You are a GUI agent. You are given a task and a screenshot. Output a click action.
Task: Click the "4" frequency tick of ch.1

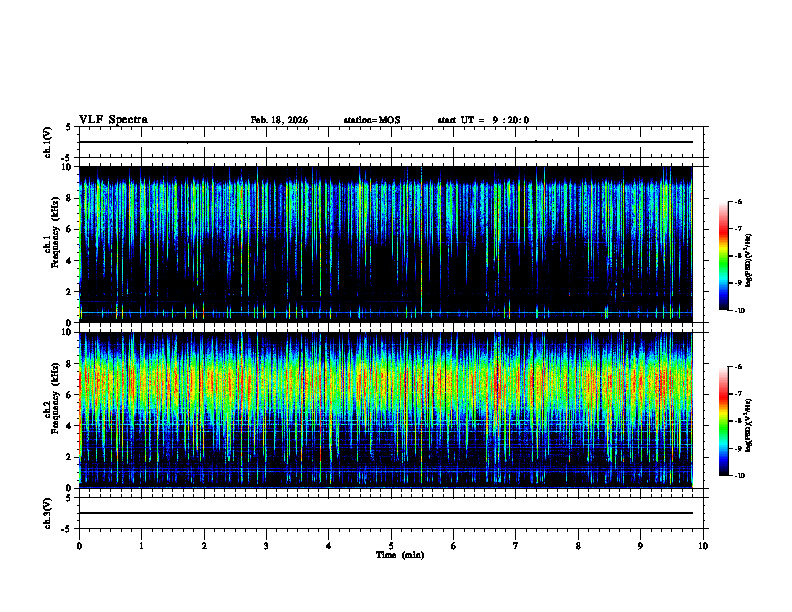pos(69,261)
